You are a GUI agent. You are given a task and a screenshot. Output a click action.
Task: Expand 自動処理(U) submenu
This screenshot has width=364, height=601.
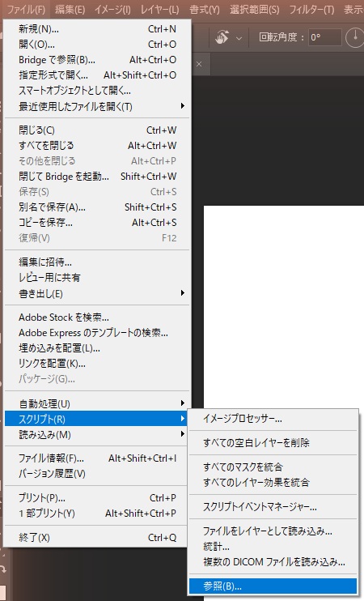97,403
